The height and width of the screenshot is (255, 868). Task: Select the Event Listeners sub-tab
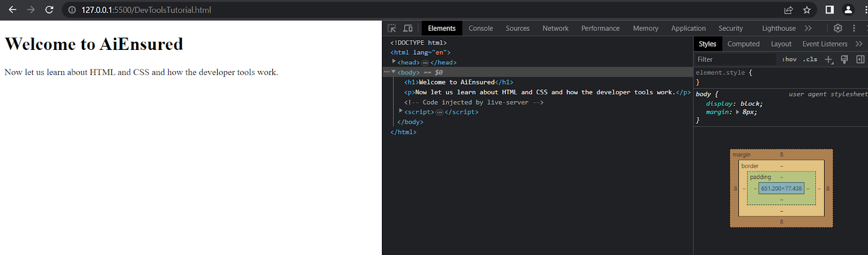point(825,44)
